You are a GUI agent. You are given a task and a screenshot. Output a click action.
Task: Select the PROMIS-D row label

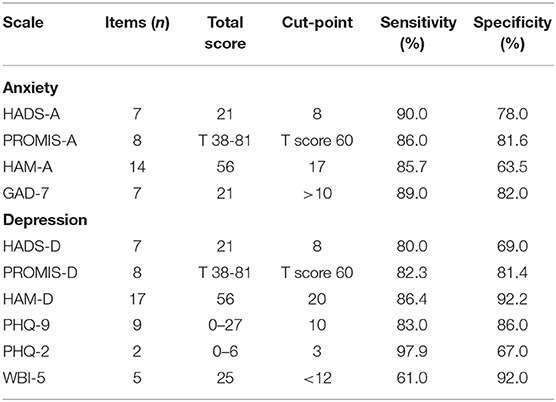click(x=40, y=273)
